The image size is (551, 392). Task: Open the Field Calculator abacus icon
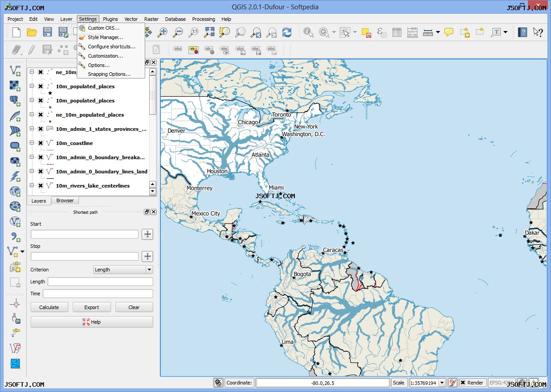[x=412, y=32]
